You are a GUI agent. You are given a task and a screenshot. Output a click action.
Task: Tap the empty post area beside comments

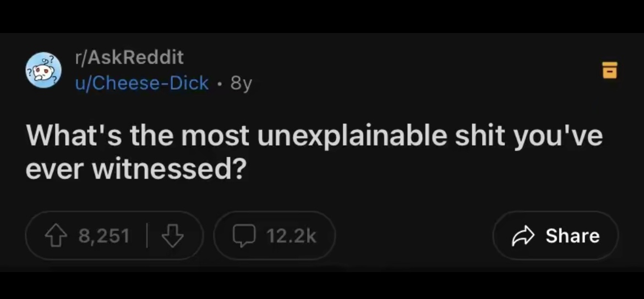pyautogui.click(x=413, y=236)
